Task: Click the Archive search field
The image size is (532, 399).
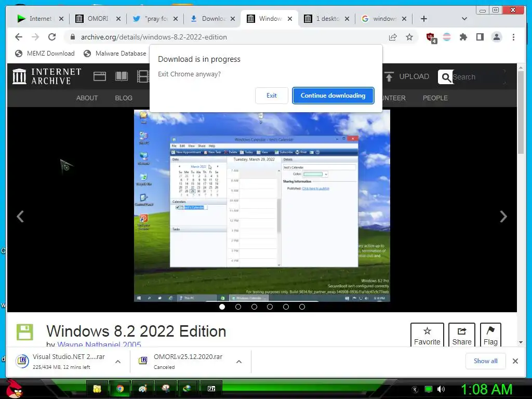Action: click(478, 77)
